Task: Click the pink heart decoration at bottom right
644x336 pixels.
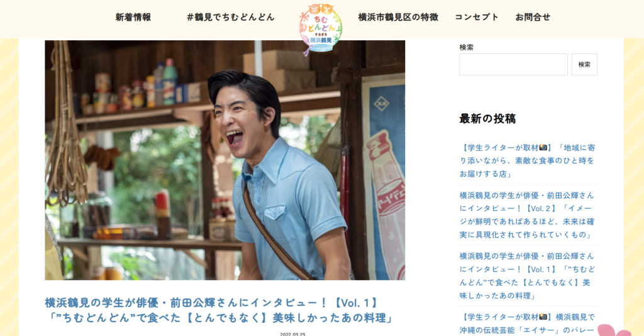Action: pos(614,330)
